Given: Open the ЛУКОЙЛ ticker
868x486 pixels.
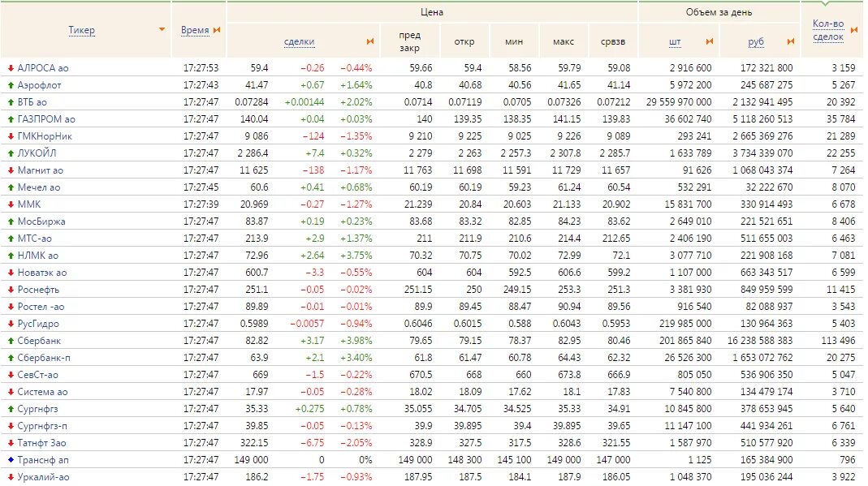Looking at the screenshot, I should click(37, 153).
